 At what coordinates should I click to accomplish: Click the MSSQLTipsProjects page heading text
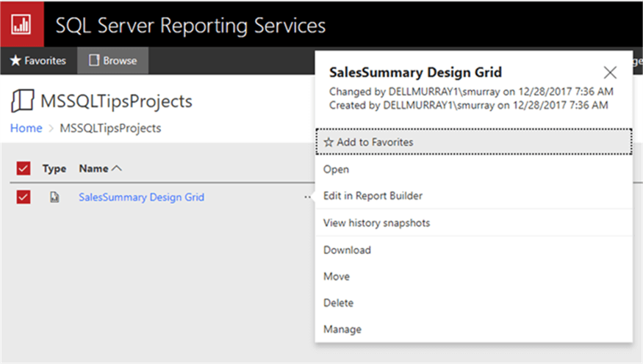click(116, 101)
